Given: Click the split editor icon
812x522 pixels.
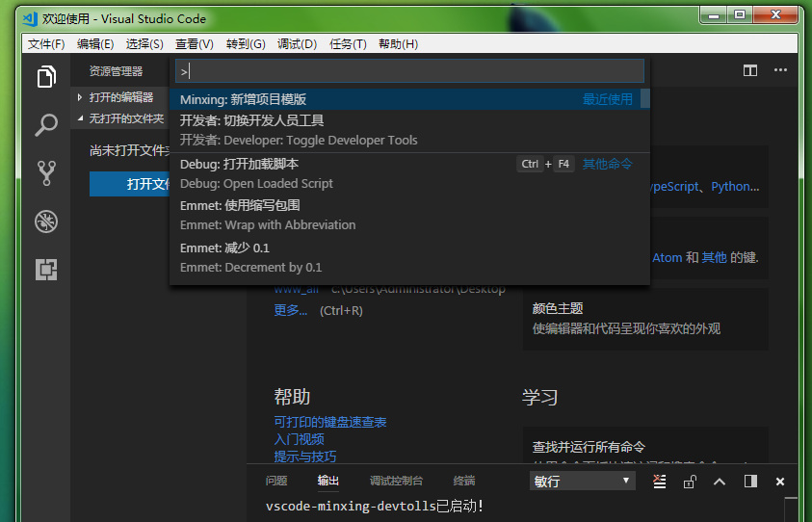Looking at the screenshot, I should tap(749, 70).
